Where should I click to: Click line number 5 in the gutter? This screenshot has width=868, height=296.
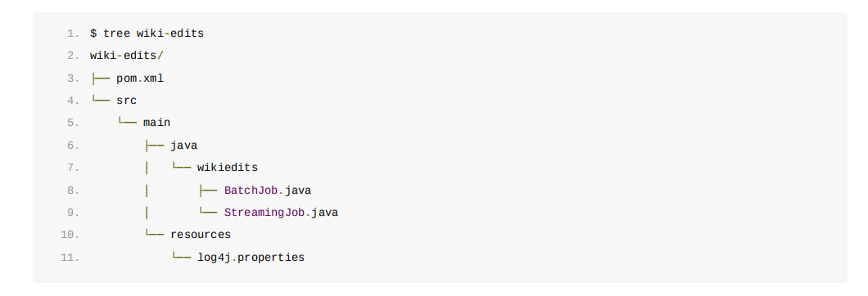coord(73,123)
